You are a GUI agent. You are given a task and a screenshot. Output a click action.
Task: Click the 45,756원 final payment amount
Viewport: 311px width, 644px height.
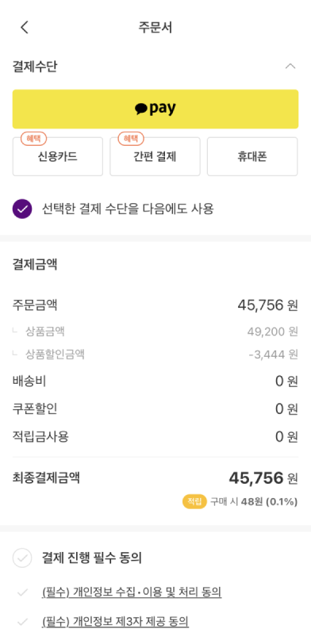pos(263,478)
